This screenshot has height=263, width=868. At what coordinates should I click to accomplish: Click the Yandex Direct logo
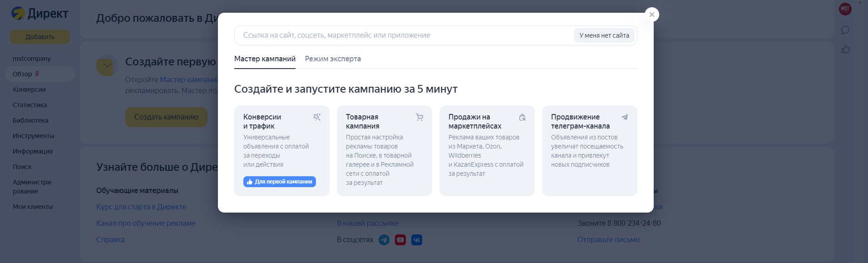click(x=39, y=14)
